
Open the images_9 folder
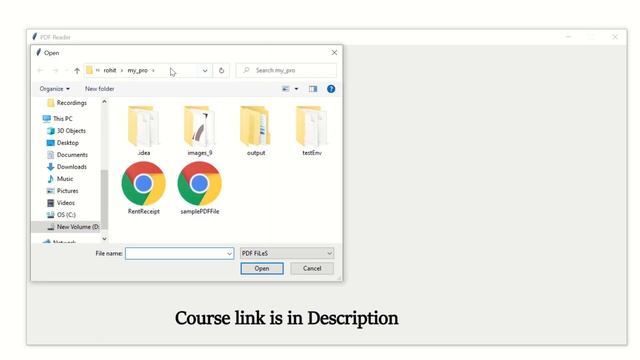[x=200, y=131]
